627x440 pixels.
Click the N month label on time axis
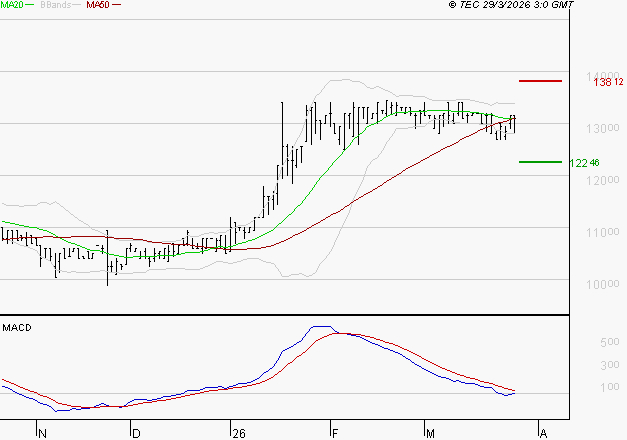[x=42, y=434]
